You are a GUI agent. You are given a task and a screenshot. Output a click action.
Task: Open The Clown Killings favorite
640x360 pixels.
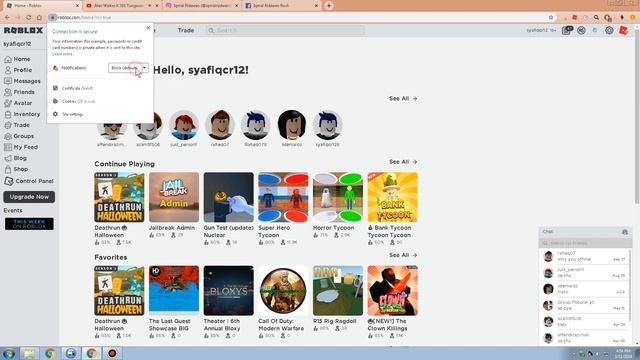[393, 291]
